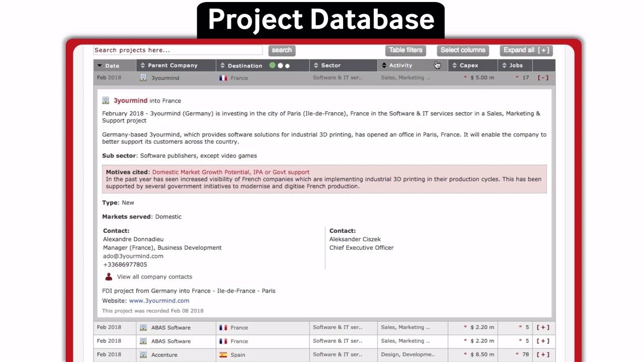Click the Spain flag in Accenture row

pos(223,354)
